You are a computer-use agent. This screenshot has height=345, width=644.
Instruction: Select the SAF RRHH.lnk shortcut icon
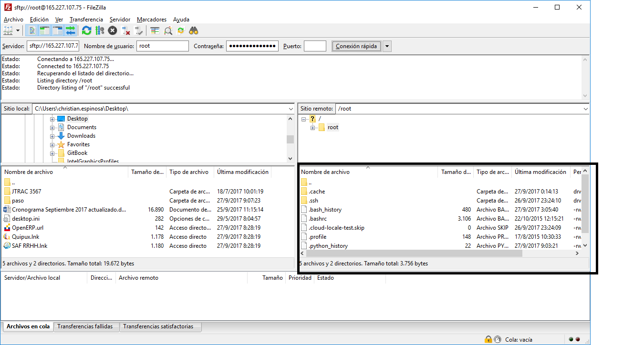click(7, 245)
